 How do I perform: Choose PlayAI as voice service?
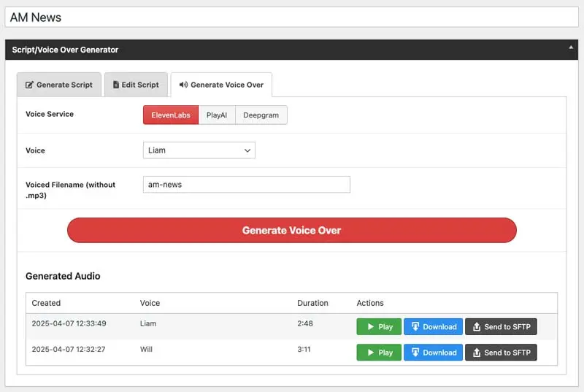[217, 115]
